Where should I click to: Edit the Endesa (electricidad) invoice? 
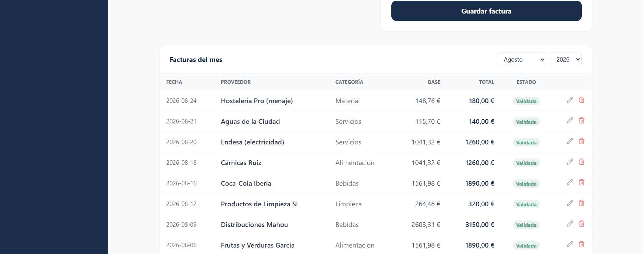click(570, 141)
